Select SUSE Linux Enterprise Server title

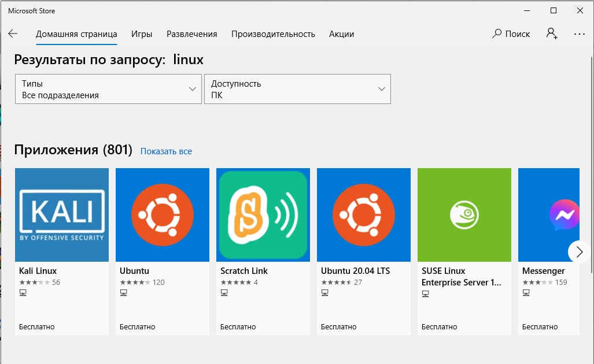pyautogui.click(x=462, y=277)
